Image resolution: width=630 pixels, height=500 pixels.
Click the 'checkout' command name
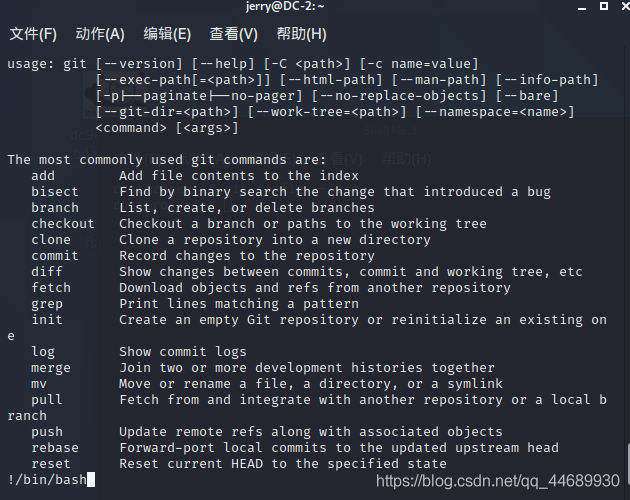(63, 224)
